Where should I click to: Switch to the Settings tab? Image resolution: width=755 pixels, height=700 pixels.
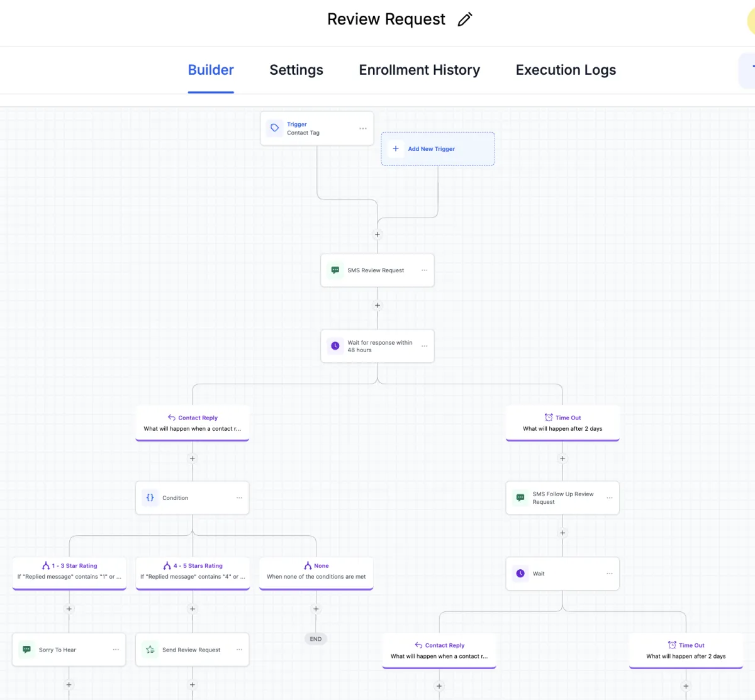pyautogui.click(x=296, y=70)
